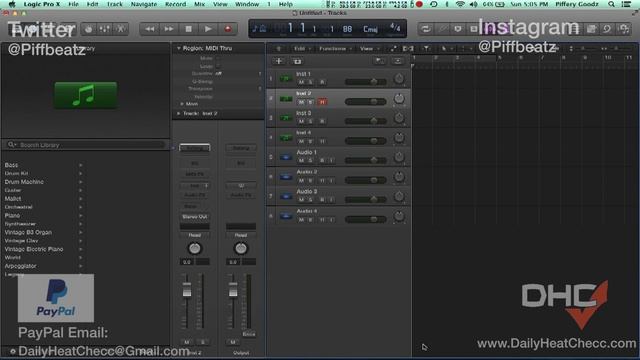
Task: Expand the Drum Machine library category
Action: pos(80,182)
